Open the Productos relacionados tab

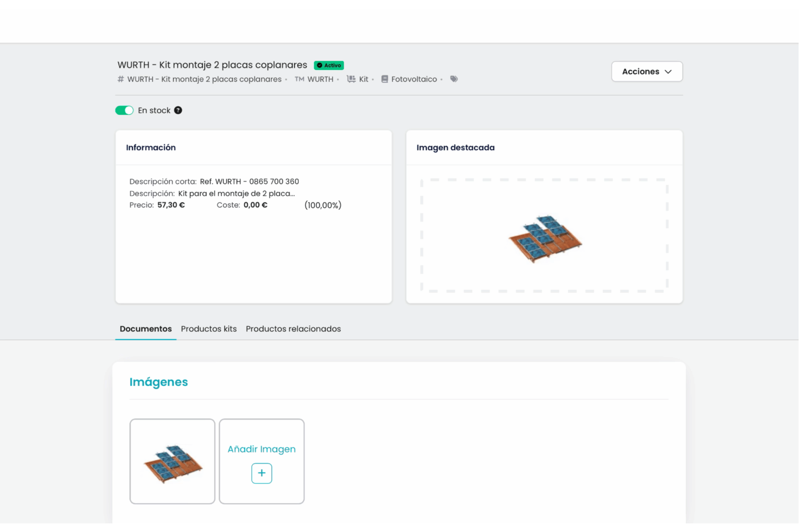click(293, 329)
